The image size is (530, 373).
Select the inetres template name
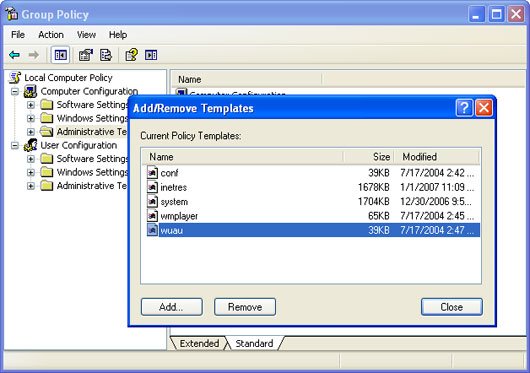point(173,187)
